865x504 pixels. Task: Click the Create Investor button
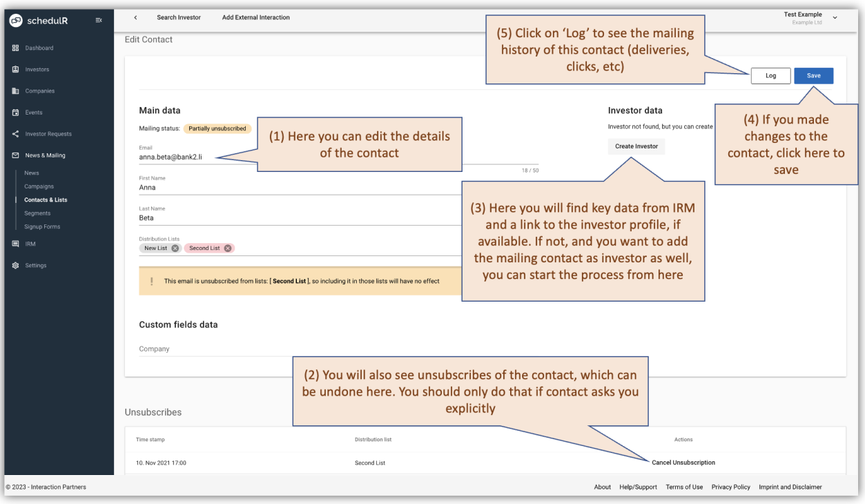(636, 146)
